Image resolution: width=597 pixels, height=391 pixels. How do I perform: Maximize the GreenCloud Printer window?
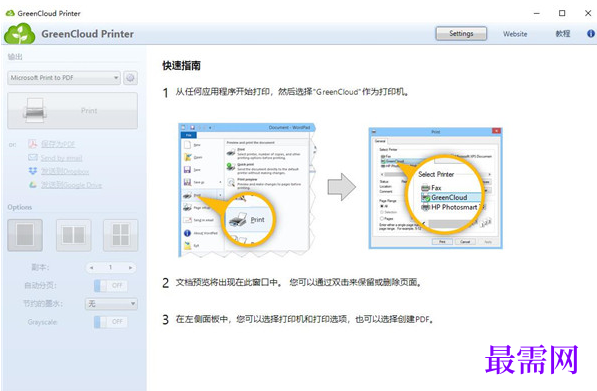(x=562, y=13)
